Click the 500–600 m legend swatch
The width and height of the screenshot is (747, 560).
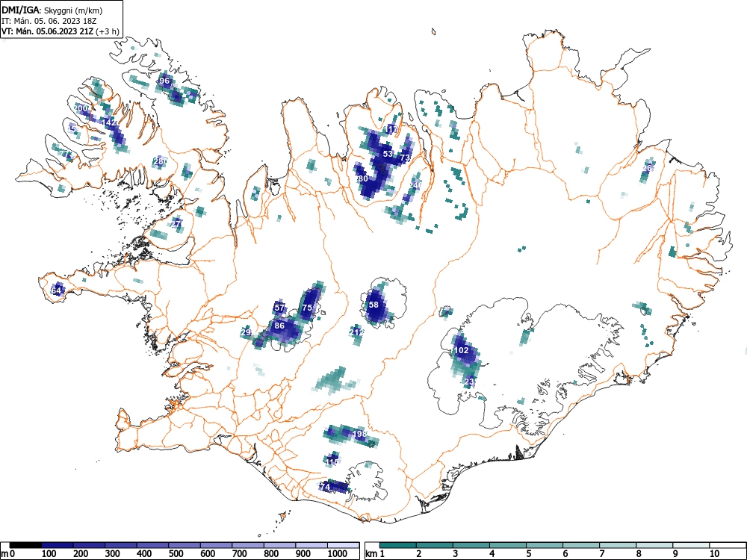tap(185, 545)
